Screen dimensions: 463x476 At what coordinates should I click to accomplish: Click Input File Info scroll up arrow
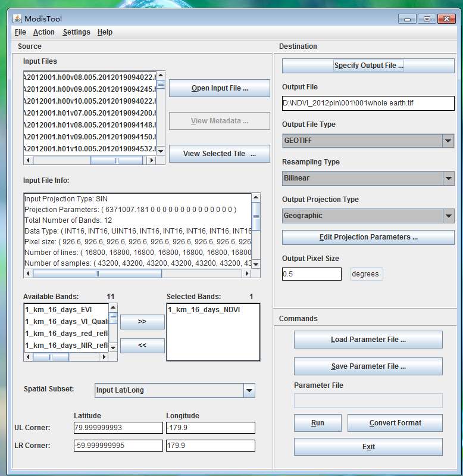click(256, 198)
